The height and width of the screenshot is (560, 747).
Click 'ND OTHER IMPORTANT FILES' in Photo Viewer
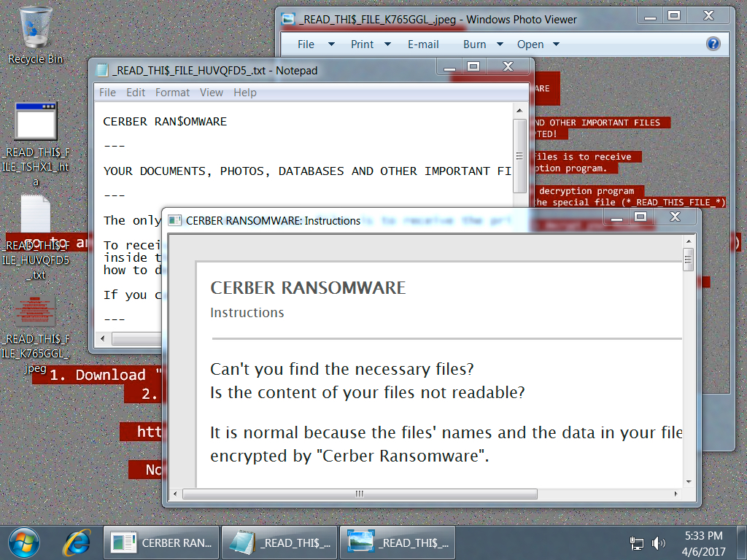(x=597, y=122)
